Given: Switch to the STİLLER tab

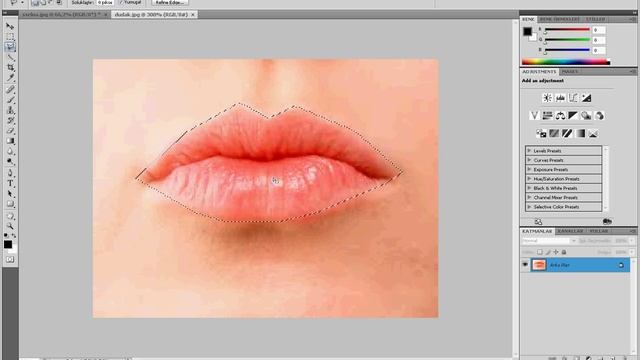Looking at the screenshot, I should (x=595, y=19).
